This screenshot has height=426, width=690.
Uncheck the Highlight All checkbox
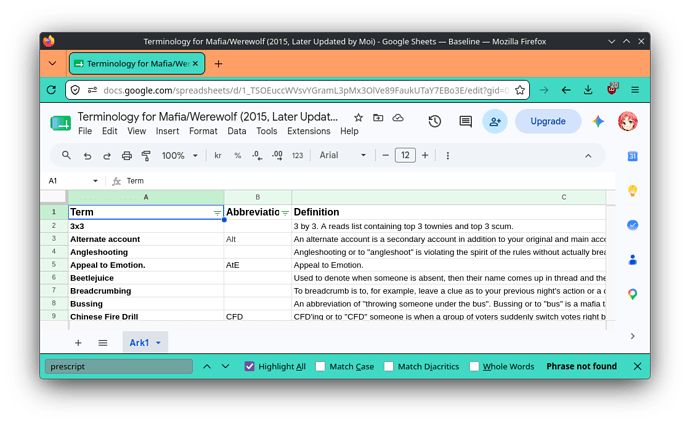[250, 366]
